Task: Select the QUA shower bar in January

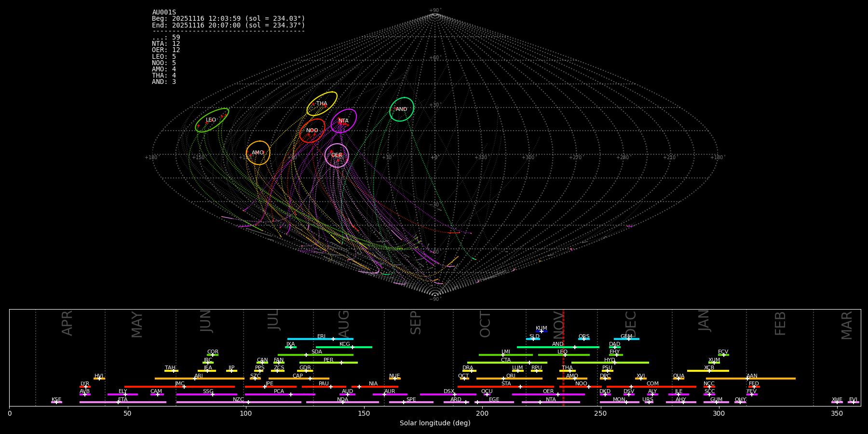Action: coord(678,379)
